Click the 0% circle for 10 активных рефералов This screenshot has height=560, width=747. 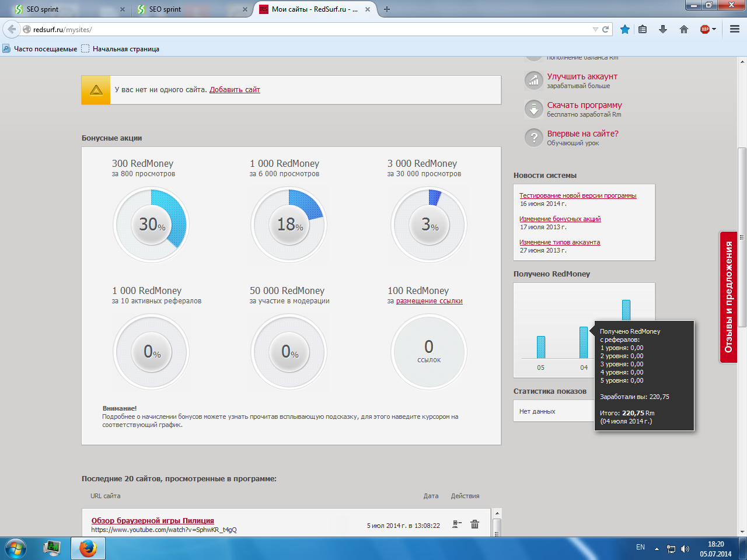[x=151, y=352]
